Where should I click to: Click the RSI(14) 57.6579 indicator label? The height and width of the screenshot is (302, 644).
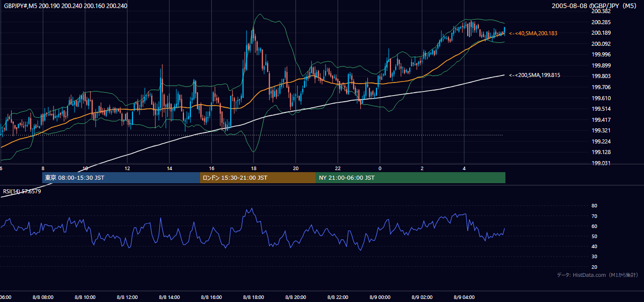click(22, 191)
